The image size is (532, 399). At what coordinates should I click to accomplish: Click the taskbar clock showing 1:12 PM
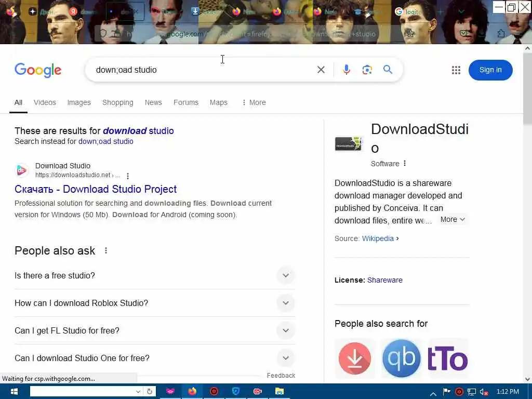pyautogui.click(x=508, y=392)
